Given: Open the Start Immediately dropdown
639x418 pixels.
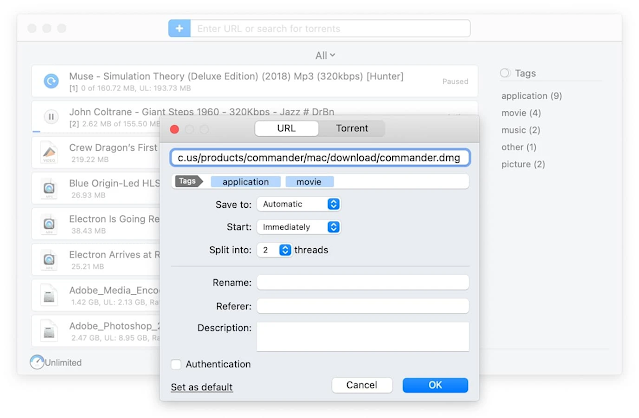Looking at the screenshot, I should click(x=299, y=227).
